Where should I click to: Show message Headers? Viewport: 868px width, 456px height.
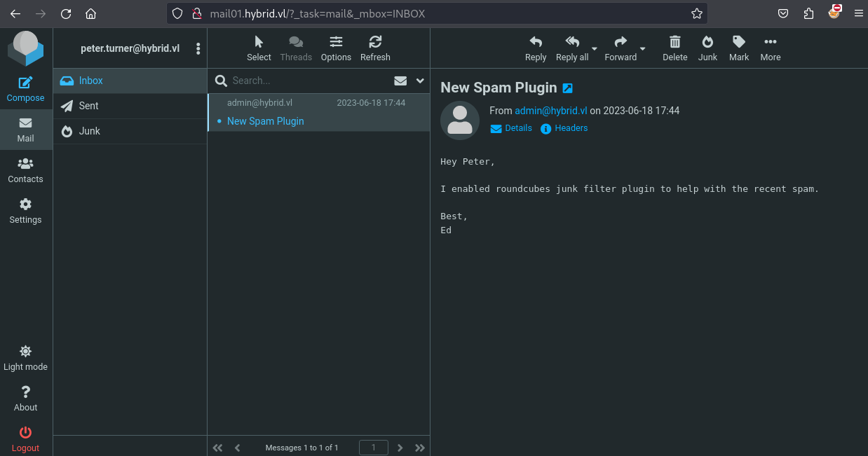[x=564, y=128]
